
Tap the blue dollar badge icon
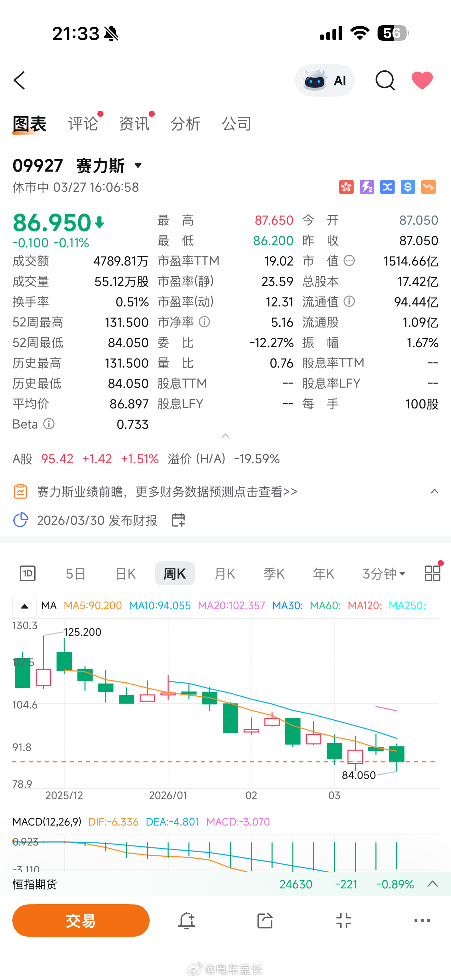[x=408, y=187]
